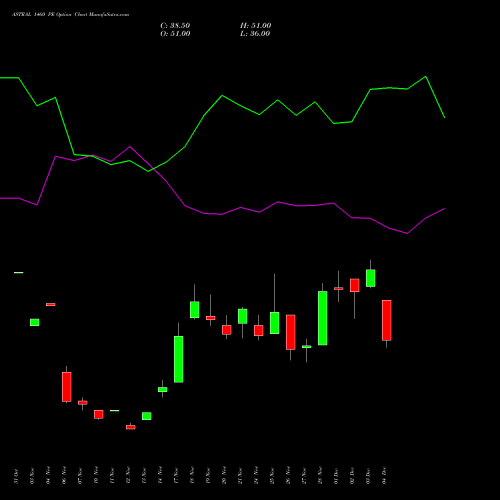Click the '20 Nov' date label
The width and height of the screenshot is (500, 500).
(224, 476)
